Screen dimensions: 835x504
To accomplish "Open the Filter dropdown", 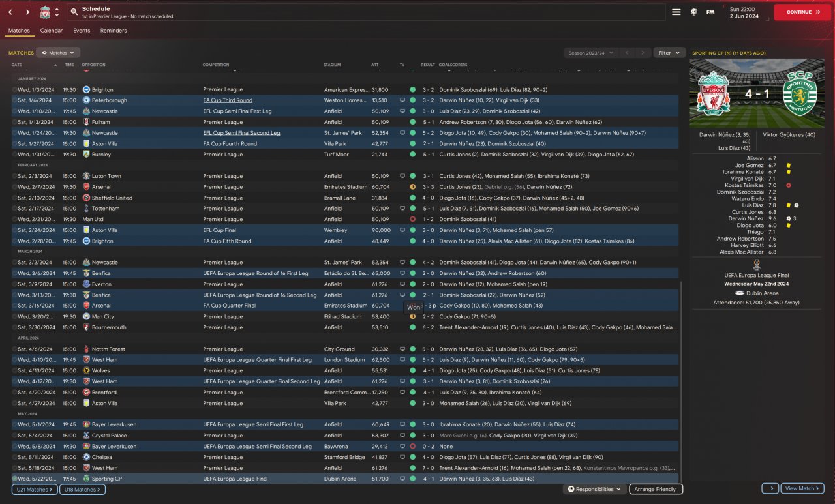I will (x=669, y=53).
